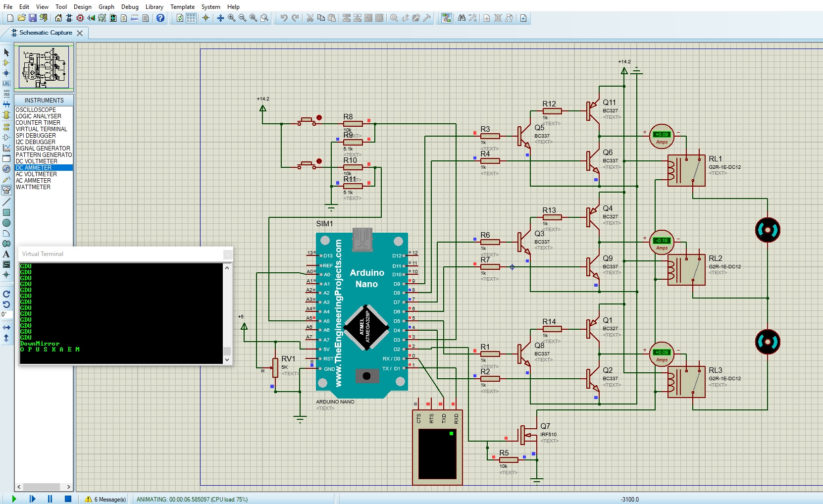Screen dimensions: 823x504
Task: Select SIGNAL GENERATOR in the instruments list
Action: coord(43,149)
